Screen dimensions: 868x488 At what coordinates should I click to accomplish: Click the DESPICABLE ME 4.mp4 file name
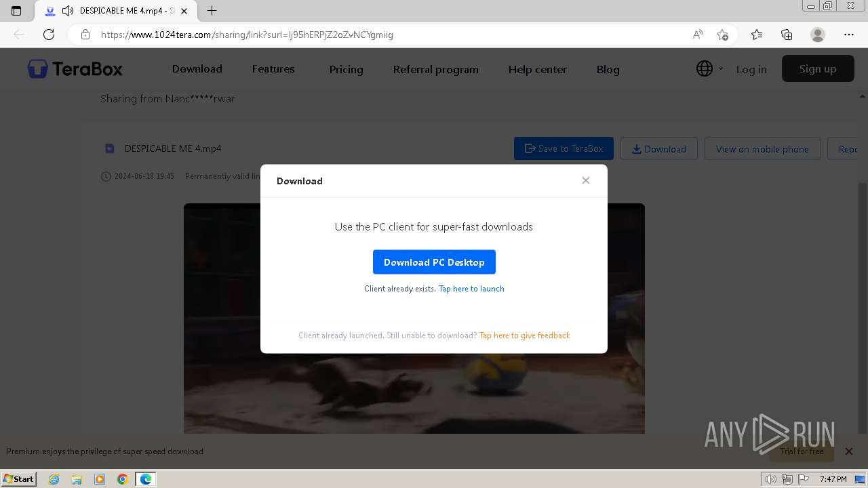point(173,148)
